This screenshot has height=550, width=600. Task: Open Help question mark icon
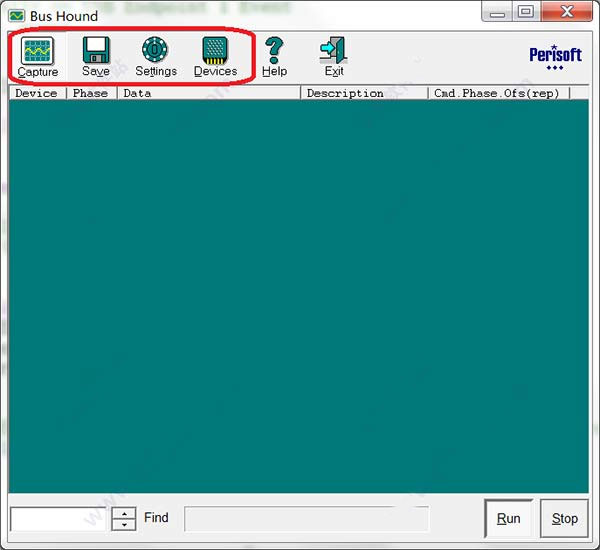point(274,50)
